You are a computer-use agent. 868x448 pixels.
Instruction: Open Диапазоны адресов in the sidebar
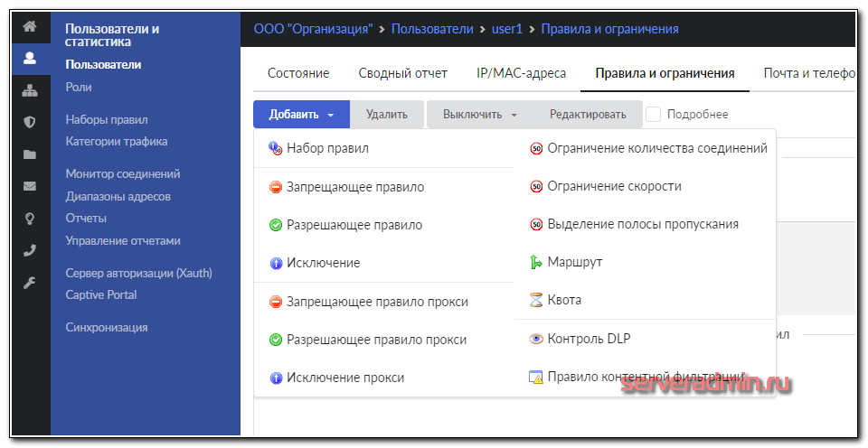coord(118,196)
